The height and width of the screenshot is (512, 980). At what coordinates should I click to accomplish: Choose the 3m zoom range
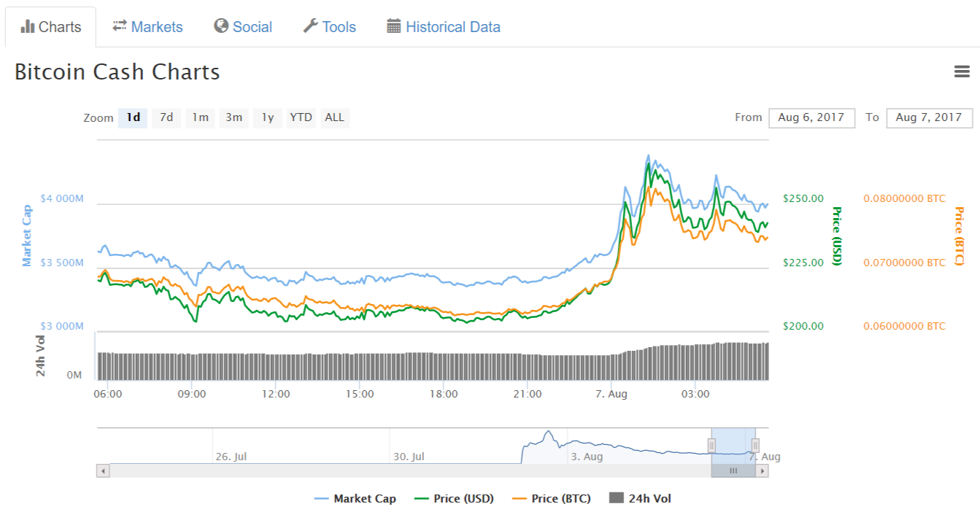pos(234,117)
